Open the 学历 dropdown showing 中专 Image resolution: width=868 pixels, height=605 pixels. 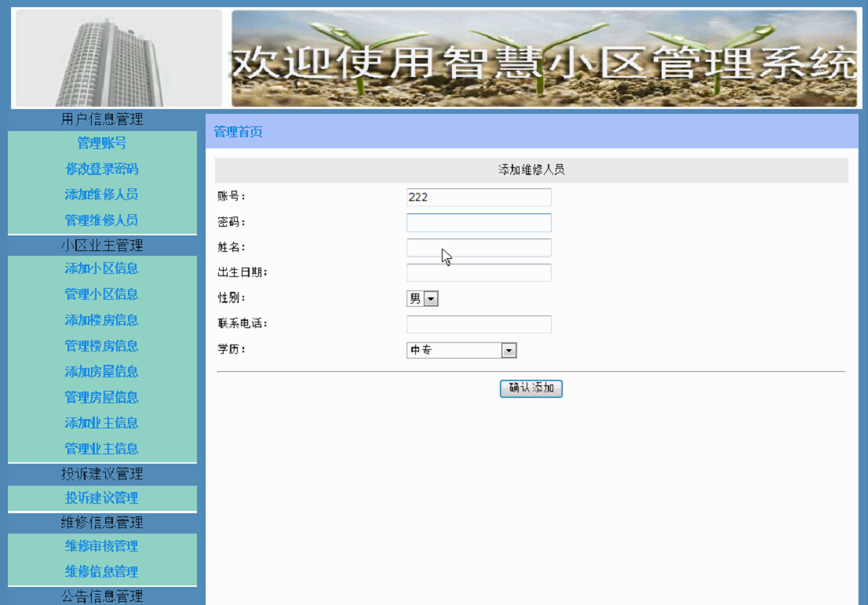461,350
